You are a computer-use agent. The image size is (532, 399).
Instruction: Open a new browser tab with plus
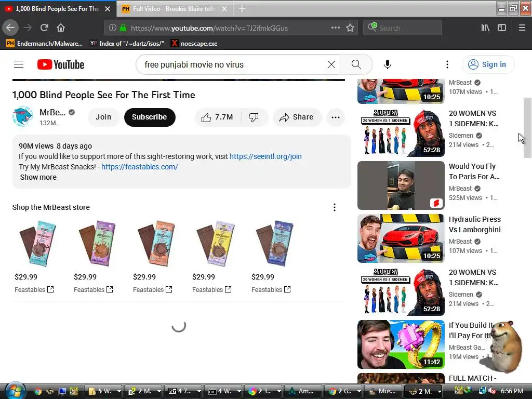242,8
